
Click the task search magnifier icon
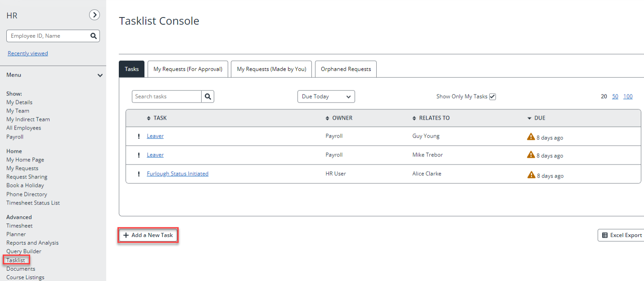point(208,96)
